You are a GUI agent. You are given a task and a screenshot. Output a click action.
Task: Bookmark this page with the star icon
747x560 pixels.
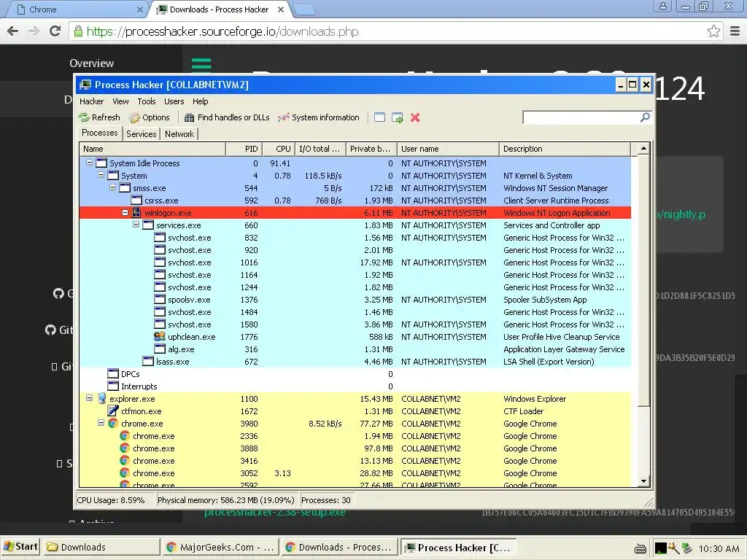pyautogui.click(x=713, y=31)
